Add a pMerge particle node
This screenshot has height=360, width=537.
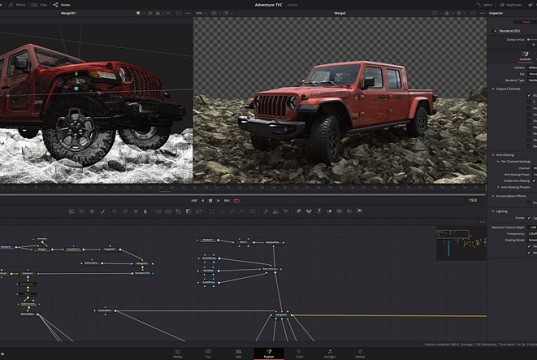pos(276,211)
